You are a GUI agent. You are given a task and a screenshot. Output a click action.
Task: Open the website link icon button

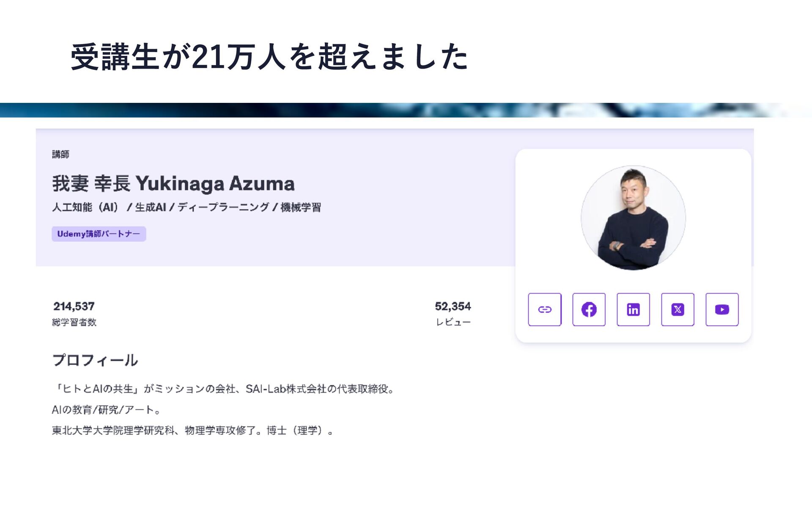545,309
